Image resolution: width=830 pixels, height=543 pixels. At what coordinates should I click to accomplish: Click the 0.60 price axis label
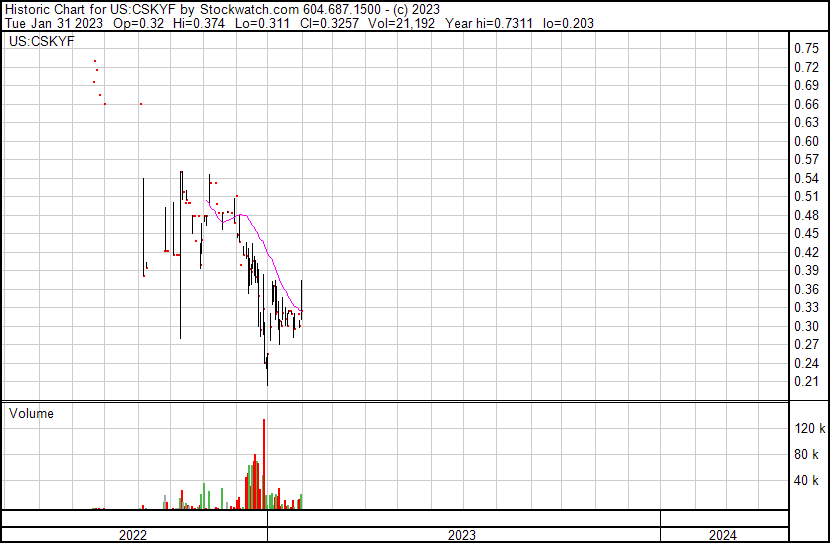[x=806, y=141]
